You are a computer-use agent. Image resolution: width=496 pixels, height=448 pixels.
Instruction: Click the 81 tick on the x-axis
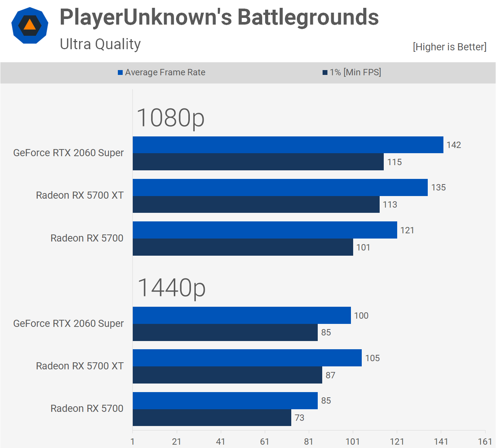(309, 442)
